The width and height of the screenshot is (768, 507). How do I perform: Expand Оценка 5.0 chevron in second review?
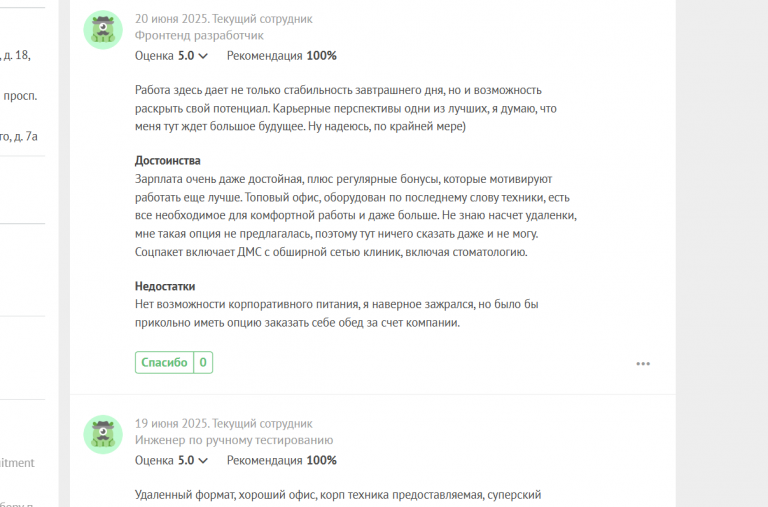click(x=203, y=460)
